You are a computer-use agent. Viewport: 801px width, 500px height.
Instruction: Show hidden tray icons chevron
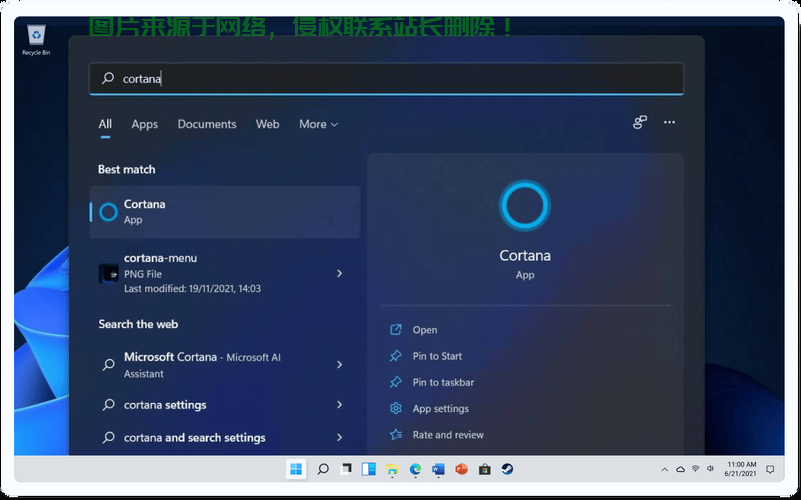[x=664, y=469]
